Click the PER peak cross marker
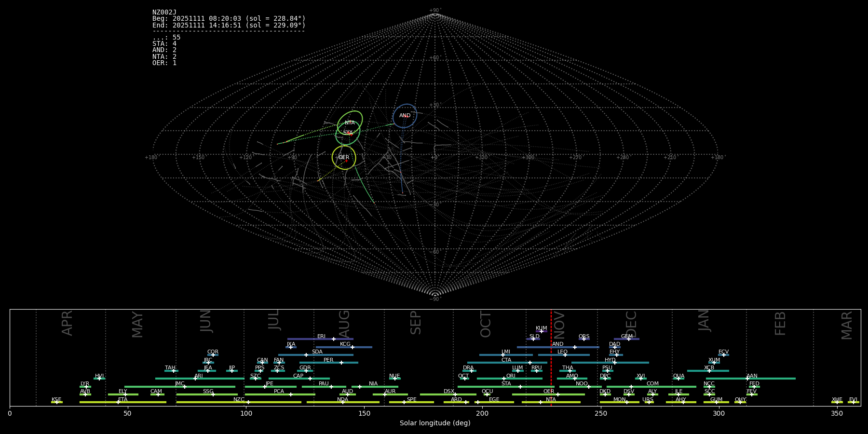Viewport: 868px width, 434px height. [341, 363]
